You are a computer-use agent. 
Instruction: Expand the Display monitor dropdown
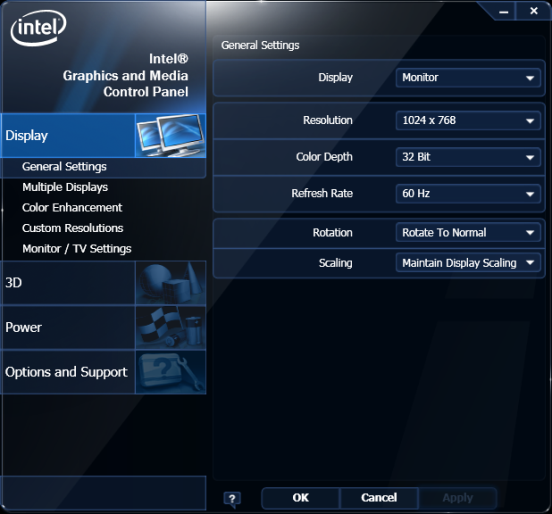tap(468, 77)
